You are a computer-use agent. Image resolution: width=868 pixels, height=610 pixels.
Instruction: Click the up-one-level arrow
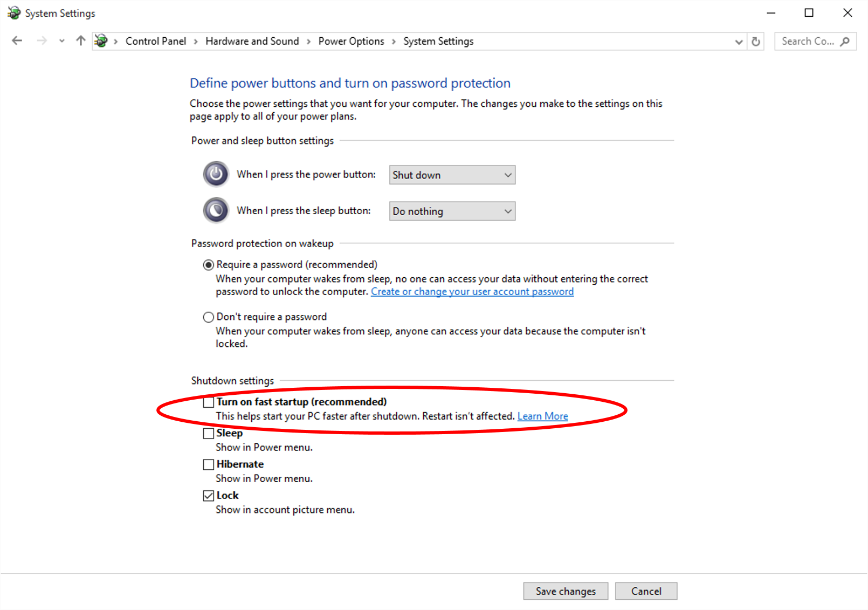pyautogui.click(x=80, y=40)
